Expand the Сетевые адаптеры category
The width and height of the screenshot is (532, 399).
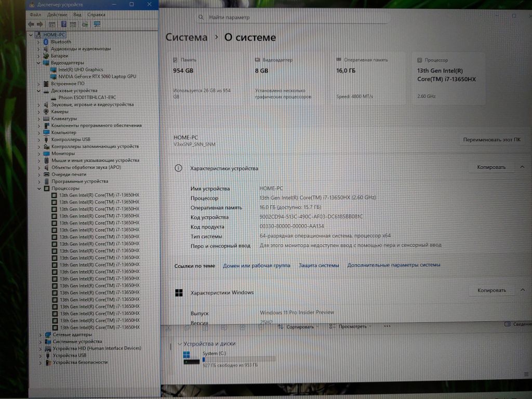click(40, 335)
